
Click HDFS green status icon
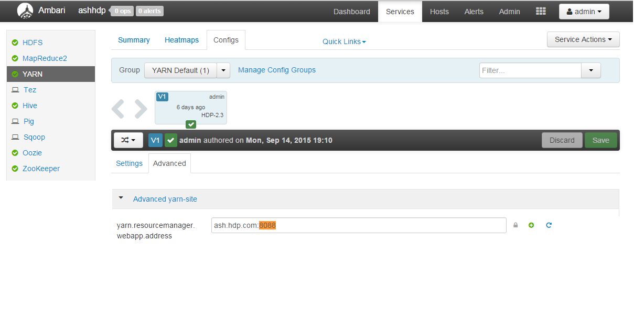(15, 43)
